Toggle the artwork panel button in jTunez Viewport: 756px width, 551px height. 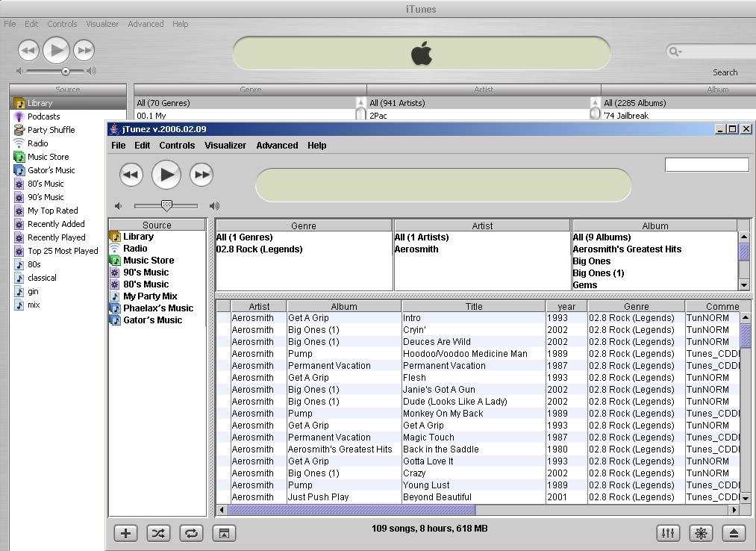[x=224, y=533]
